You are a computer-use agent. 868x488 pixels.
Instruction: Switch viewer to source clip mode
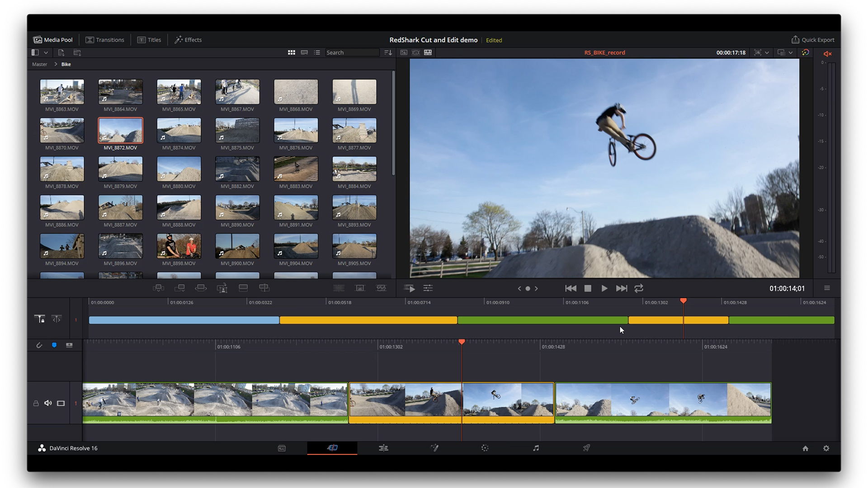coord(404,52)
